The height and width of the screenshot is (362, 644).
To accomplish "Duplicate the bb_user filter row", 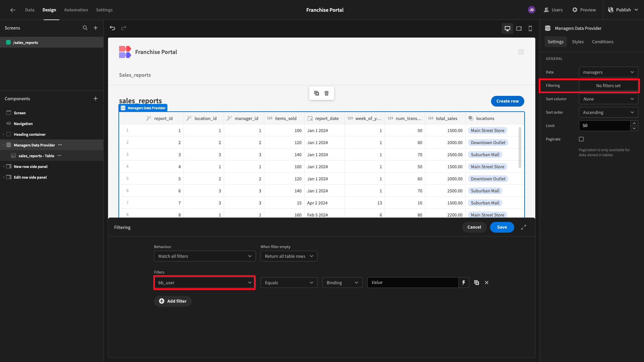I will [477, 283].
